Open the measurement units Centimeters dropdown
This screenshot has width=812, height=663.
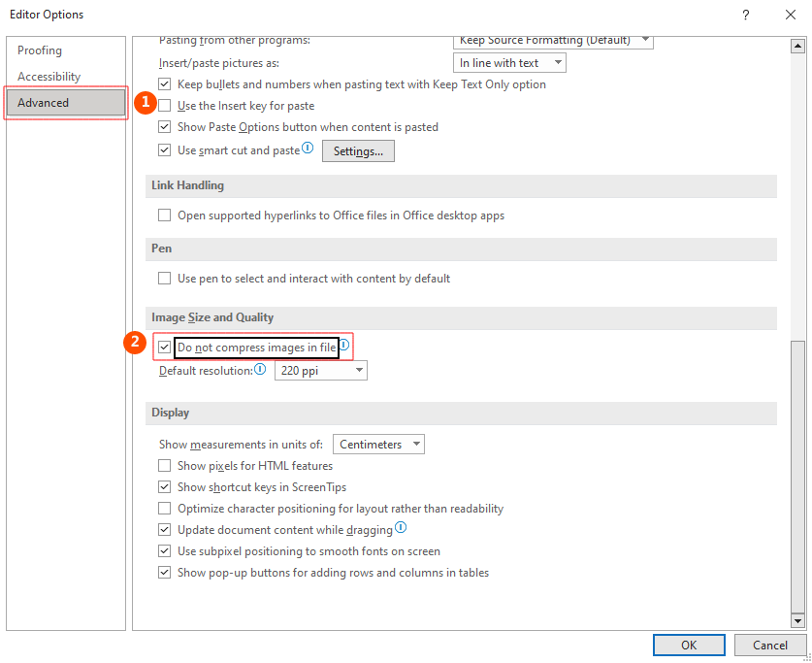378,445
